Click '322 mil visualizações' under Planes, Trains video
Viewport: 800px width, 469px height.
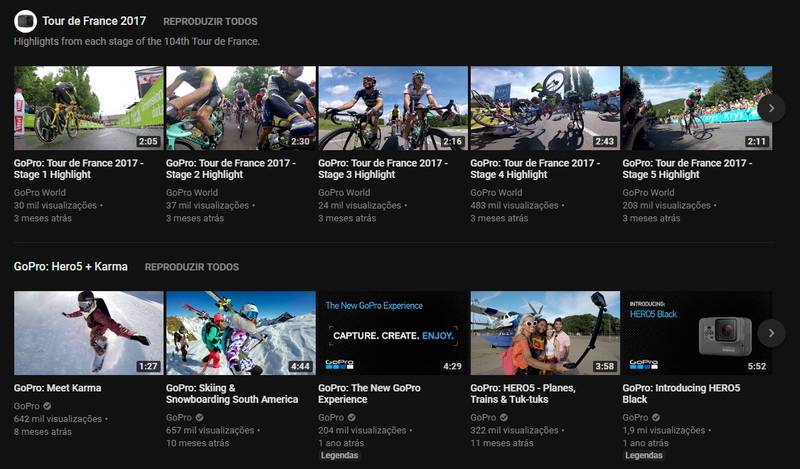[x=514, y=430]
